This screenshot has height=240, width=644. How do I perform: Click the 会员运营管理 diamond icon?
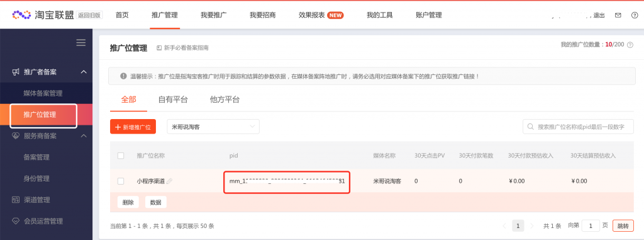coord(16,222)
